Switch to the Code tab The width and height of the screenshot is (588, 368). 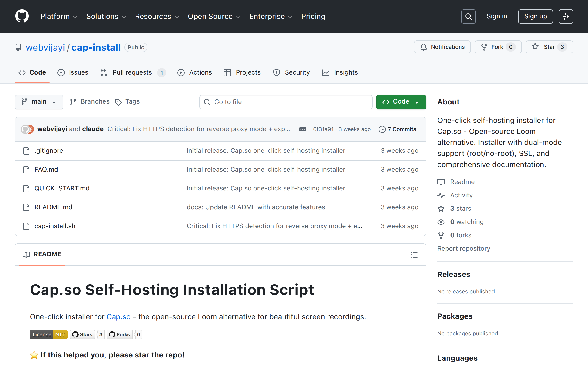tap(32, 72)
